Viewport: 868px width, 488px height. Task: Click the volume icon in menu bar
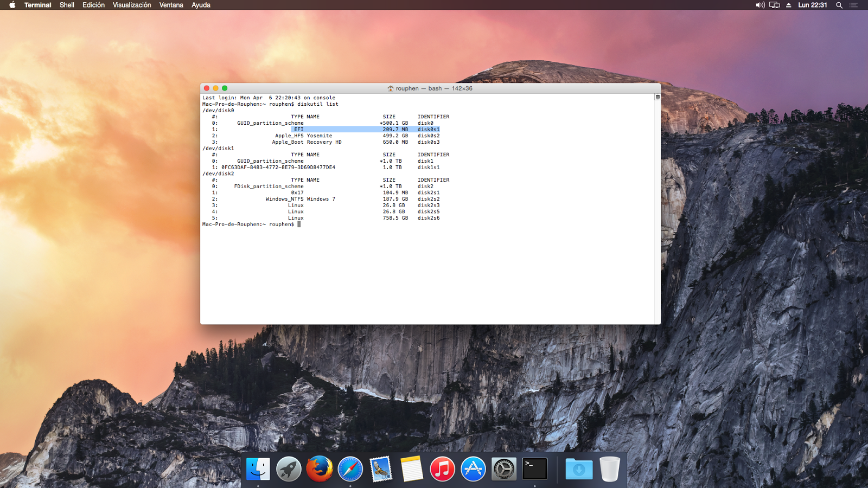760,5
